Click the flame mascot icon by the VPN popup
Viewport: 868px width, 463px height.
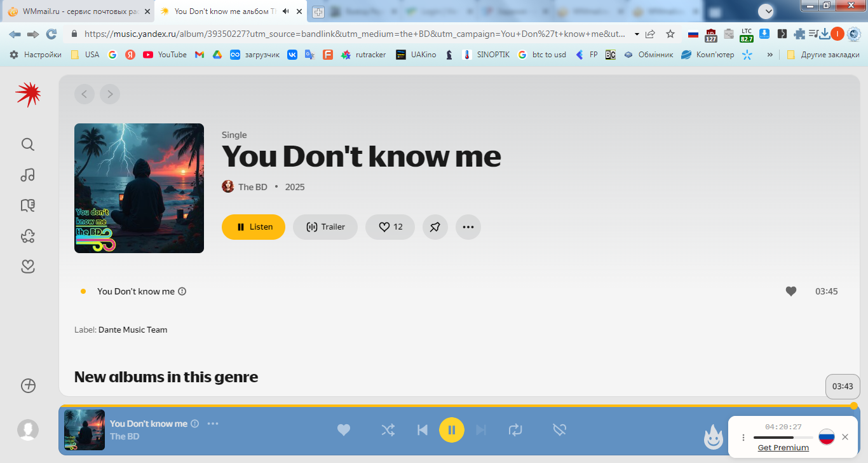tap(714, 436)
